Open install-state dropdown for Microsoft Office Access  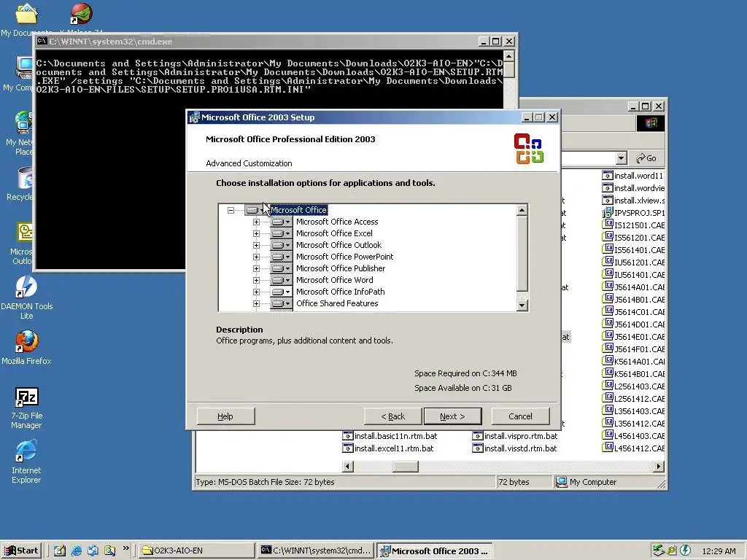(281, 222)
